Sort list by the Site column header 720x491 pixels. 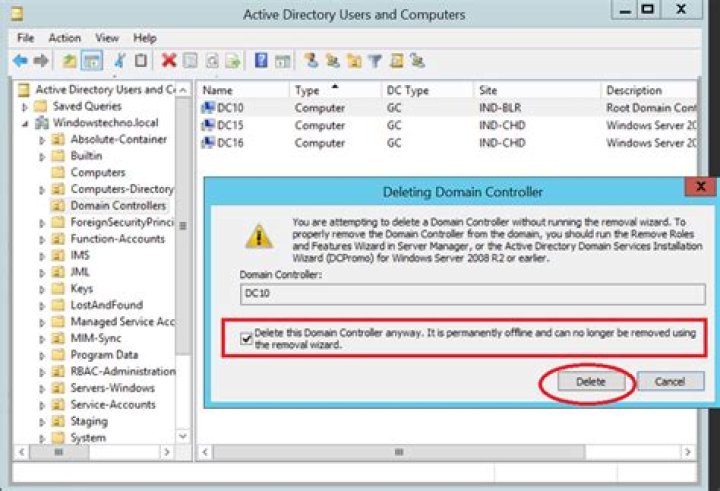[535, 90]
